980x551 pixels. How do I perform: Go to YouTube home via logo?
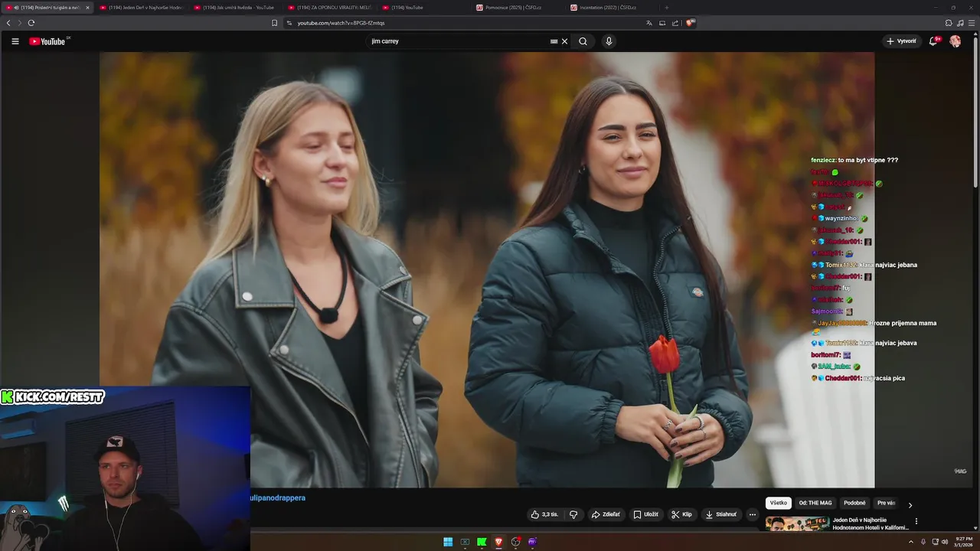tap(47, 41)
